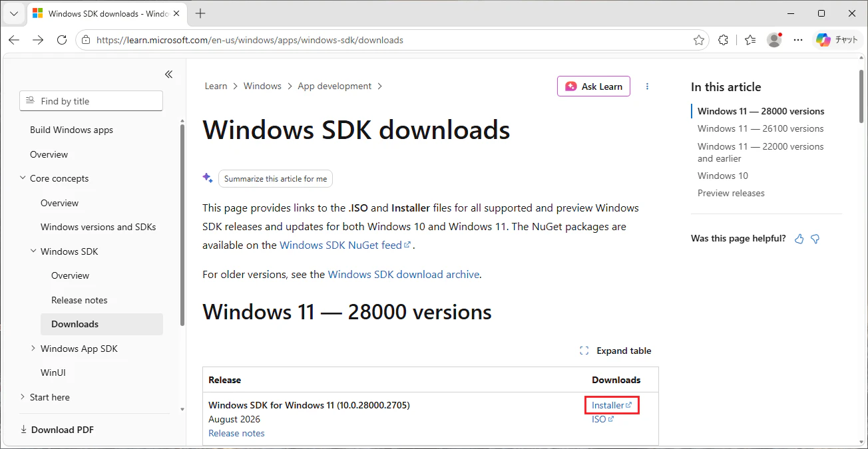Download the ISO for SDK 10.0.28000.2705
Image resolution: width=868 pixels, height=449 pixels.
[603, 419]
